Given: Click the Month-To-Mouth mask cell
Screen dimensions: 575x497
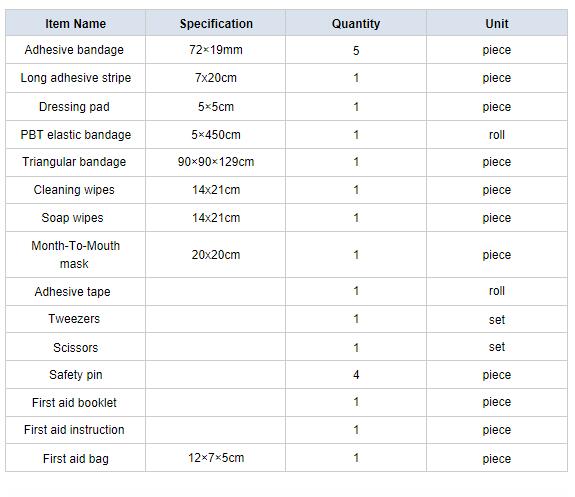Looking at the screenshot, I should 76,255.
